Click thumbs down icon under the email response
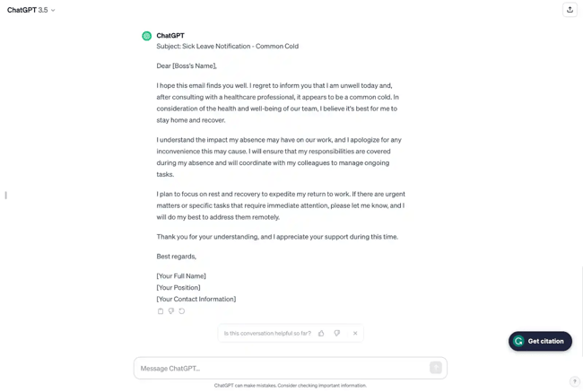 point(171,311)
